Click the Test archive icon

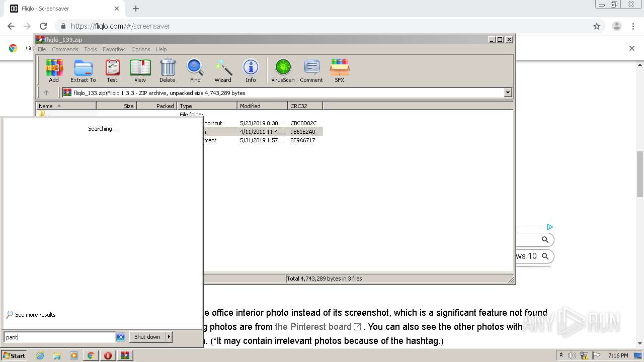pyautogui.click(x=112, y=70)
